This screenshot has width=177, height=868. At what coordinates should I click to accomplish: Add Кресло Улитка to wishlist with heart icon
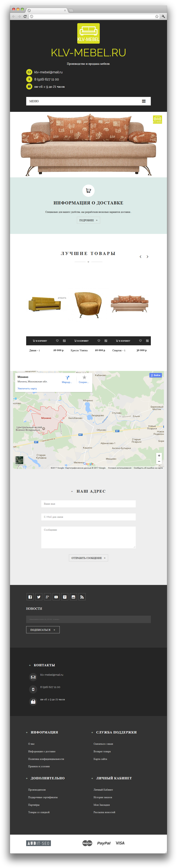99,341
